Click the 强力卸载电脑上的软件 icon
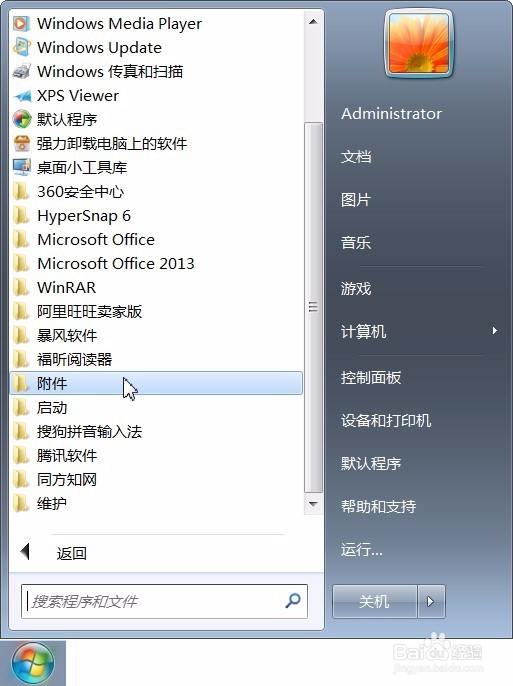 pos(21,144)
